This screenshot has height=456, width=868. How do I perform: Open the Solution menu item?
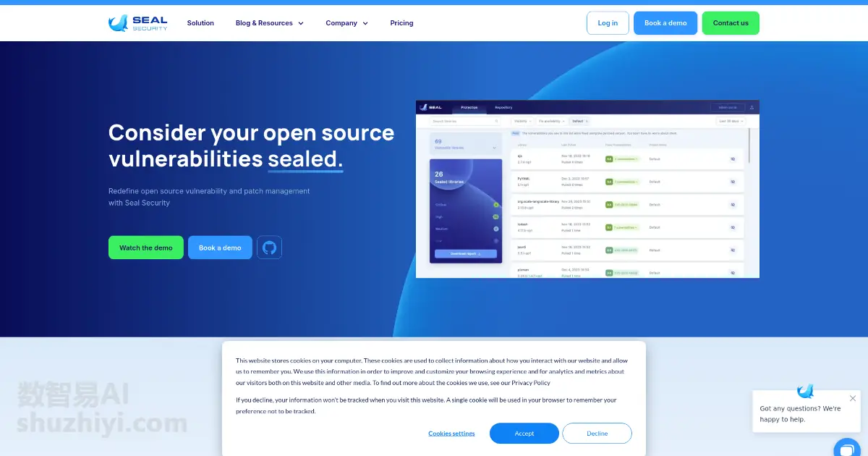tap(200, 23)
